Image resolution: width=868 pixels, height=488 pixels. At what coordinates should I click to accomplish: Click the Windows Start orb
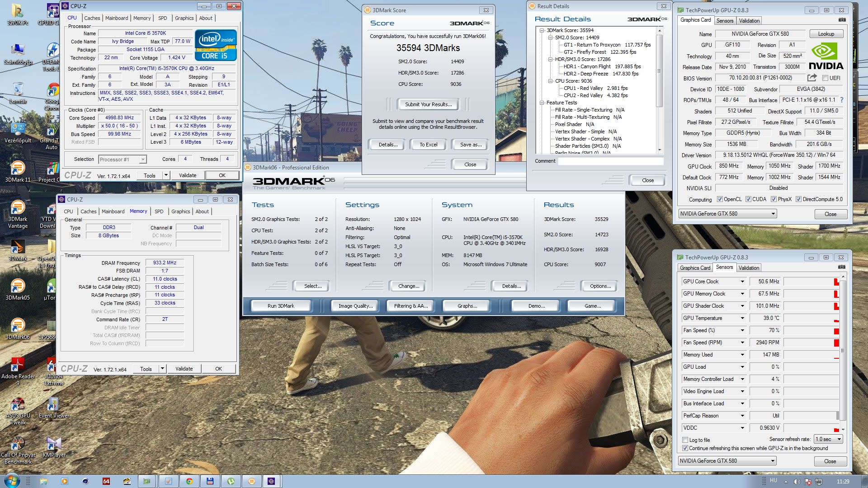12,481
